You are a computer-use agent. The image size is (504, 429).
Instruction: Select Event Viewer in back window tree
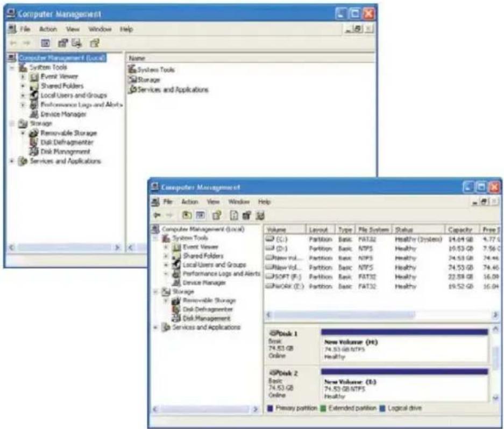click(59, 76)
